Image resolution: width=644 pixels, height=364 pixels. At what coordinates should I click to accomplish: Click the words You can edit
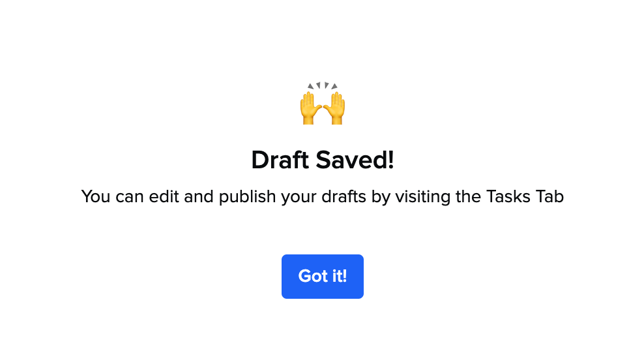click(130, 196)
